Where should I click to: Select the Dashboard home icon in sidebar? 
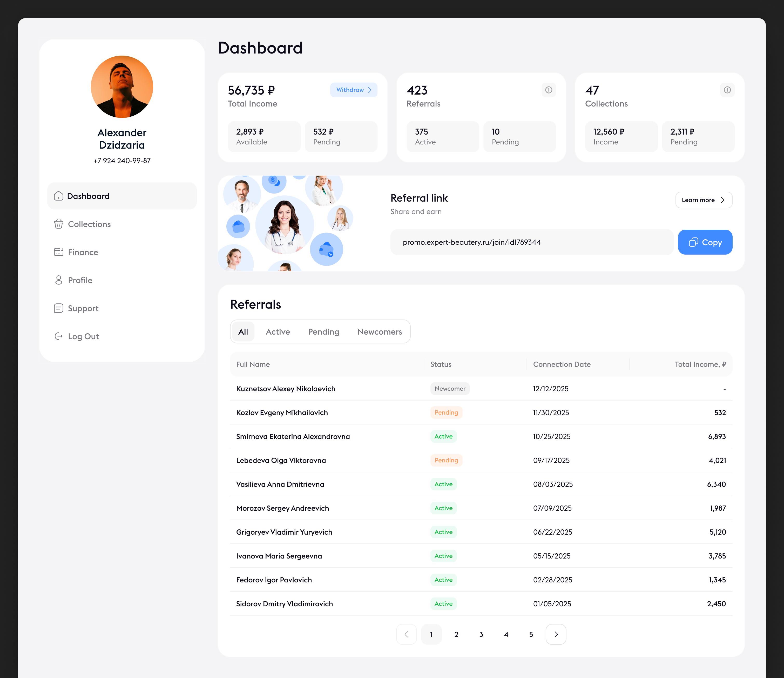pyautogui.click(x=59, y=196)
